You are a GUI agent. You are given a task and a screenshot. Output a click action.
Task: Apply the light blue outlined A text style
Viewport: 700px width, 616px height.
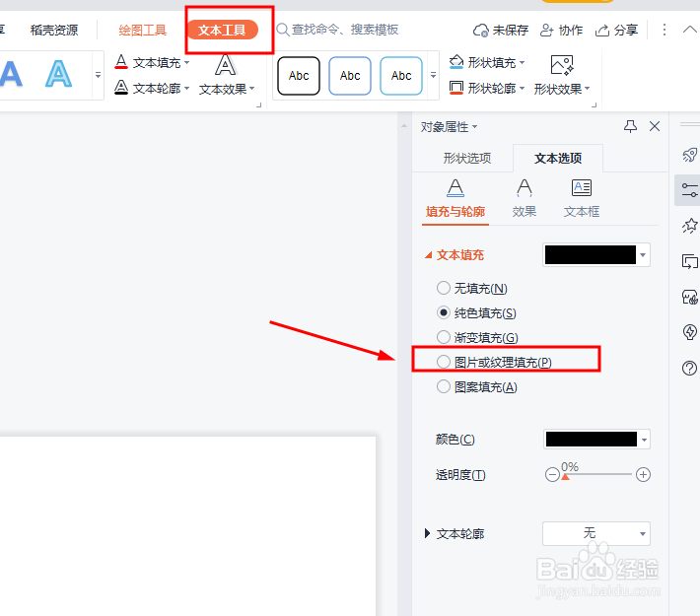click(x=58, y=74)
